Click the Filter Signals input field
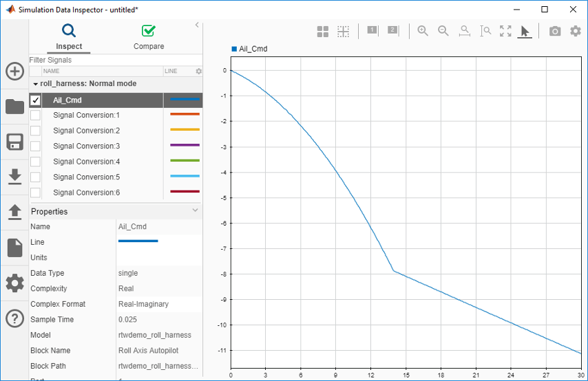This screenshot has height=381, width=588. tap(116, 60)
